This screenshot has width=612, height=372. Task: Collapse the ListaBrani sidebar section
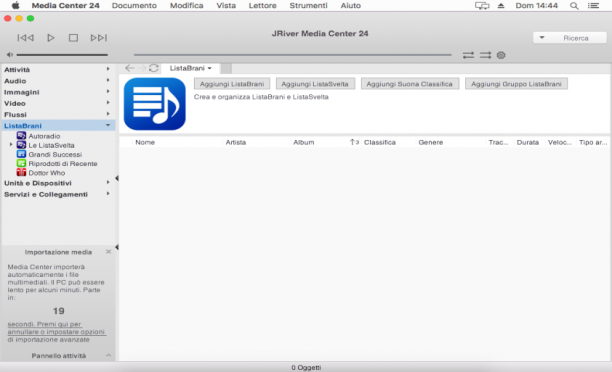coord(108,125)
